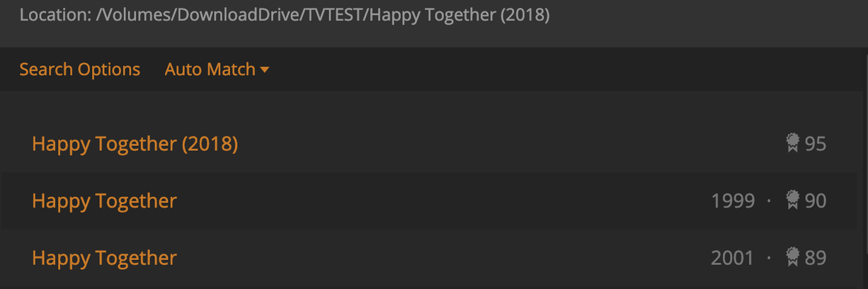The width and height of the screenshot is (868, 289).
Task: Click the match score 90
Action: click(816, 201)
